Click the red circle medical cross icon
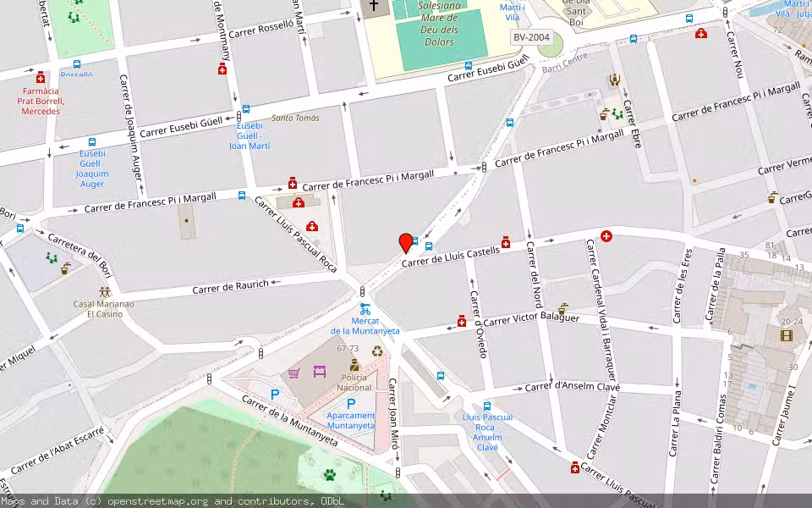The image size is (812, 508). [x=606, y=236]
